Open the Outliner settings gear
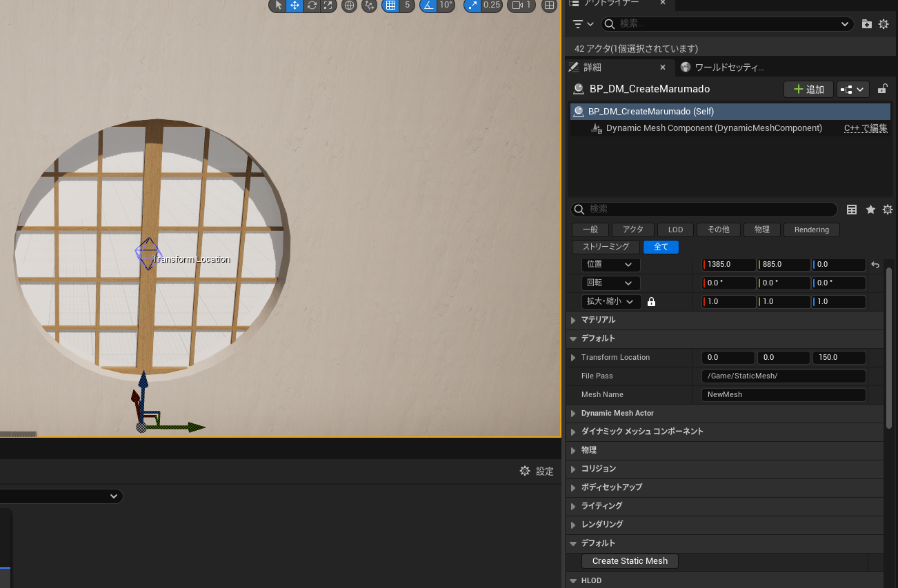The height and width of the screenshot is (588, 898). (884, 23)
